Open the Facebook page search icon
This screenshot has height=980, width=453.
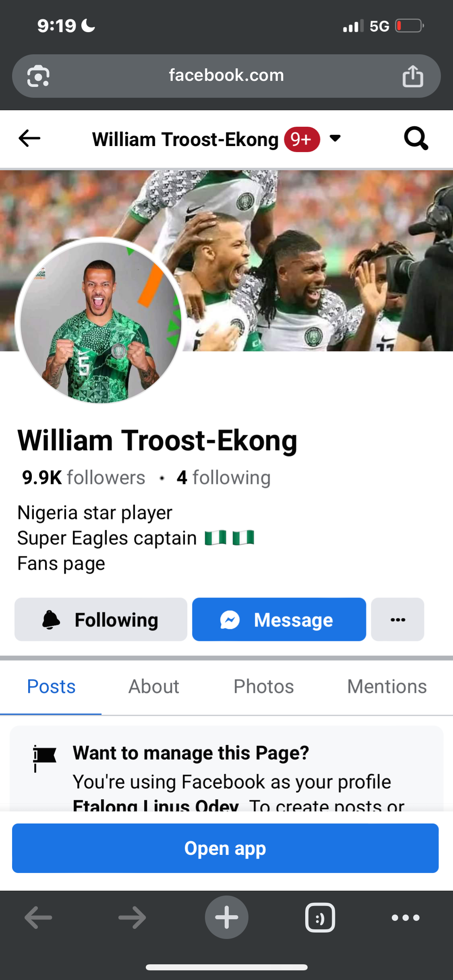(x=416, y=138)
